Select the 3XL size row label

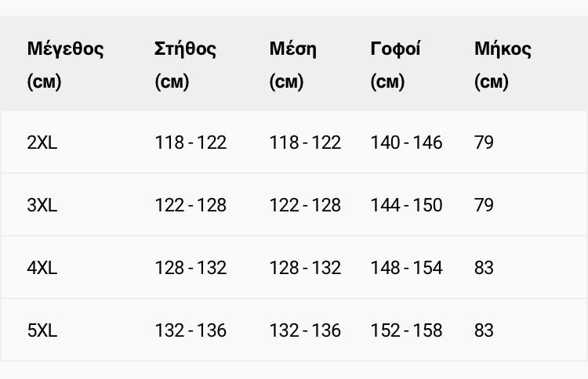click(42, 205)
